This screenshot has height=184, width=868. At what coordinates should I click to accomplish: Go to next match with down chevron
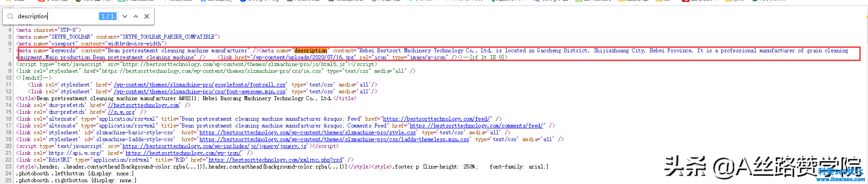(125, 16)
